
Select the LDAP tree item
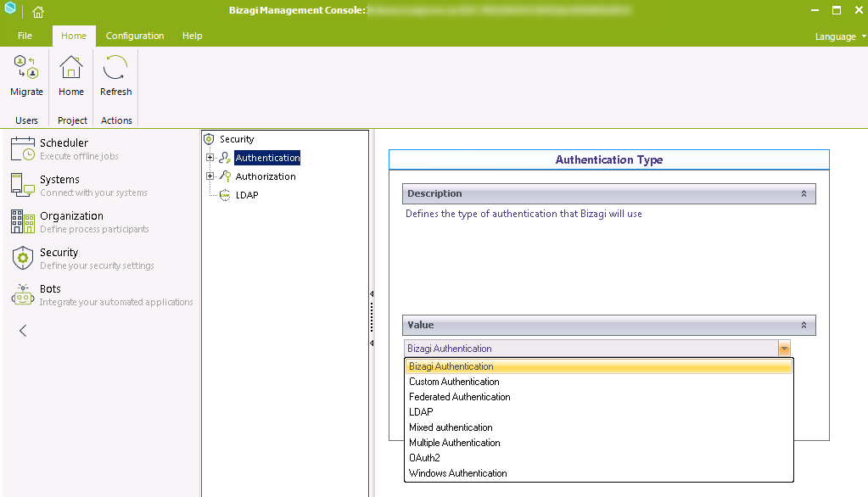(x=247, y=195)
